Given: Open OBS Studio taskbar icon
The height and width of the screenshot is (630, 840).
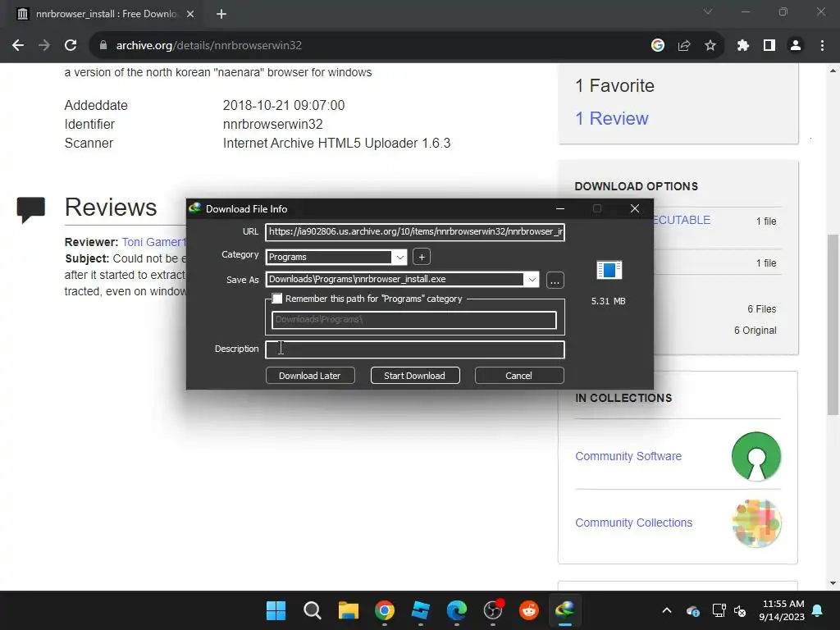Looking at the screenshot, I should click(x=493, y=610).
